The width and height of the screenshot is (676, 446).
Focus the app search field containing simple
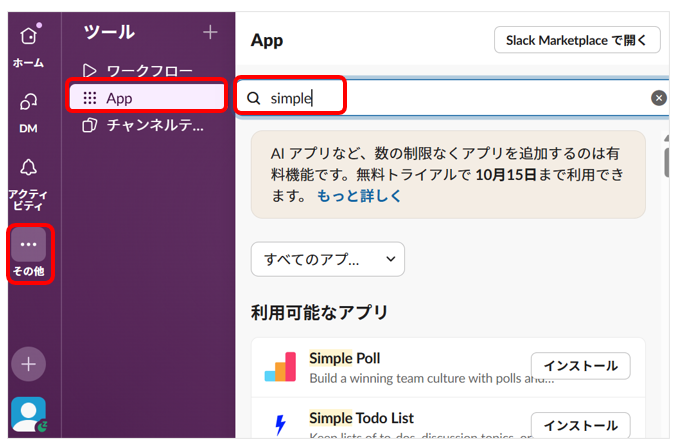pos(453,98)
